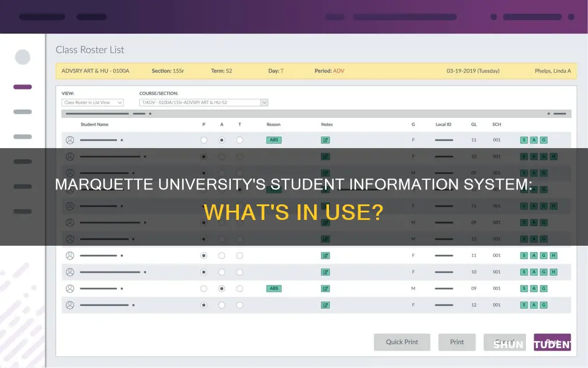
Task: Click the Period: ADV label in the yellow bar
Action: tap(329, 71)
